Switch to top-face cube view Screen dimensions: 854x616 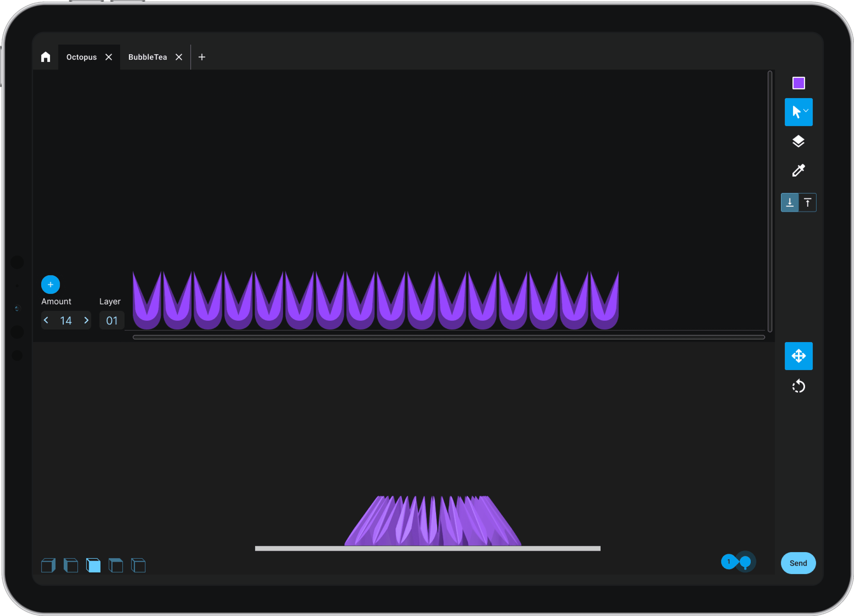click(x=115, y=565)
